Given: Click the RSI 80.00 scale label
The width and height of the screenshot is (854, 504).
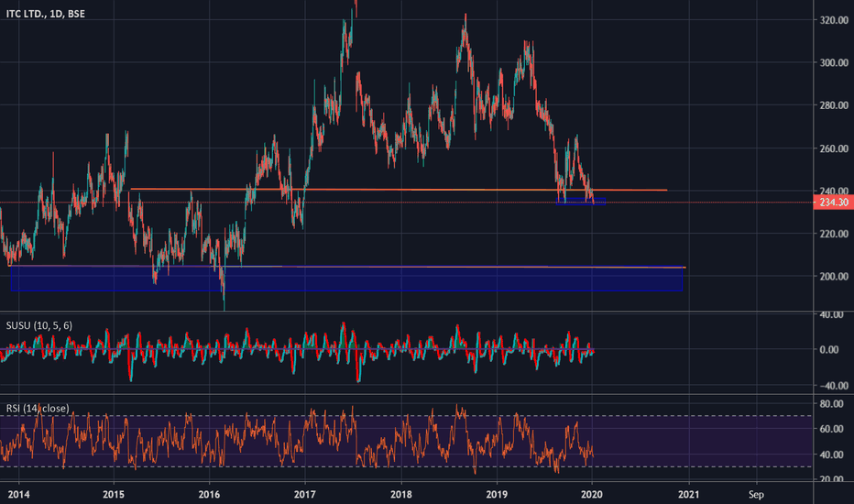Looking at the screenshot, I should (x=832, y=404).
